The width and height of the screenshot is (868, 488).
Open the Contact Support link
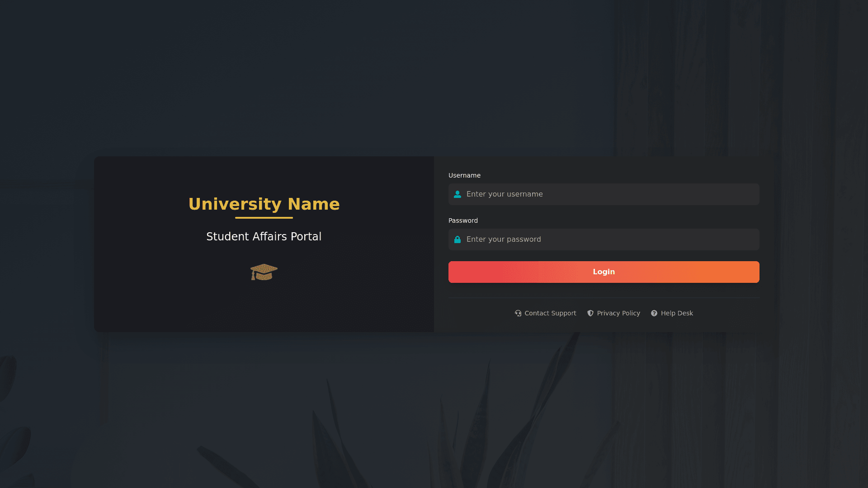pos(550,313)
